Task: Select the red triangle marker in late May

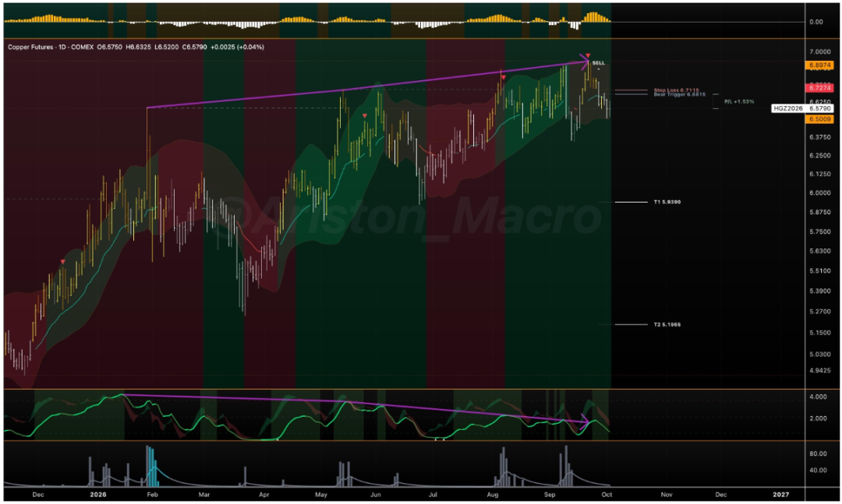Action: (365, 116)
